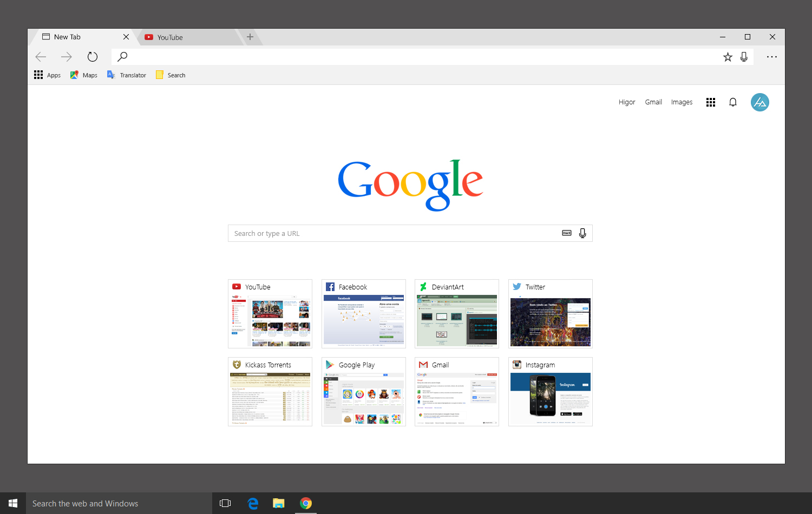Image resolution: width=812 pixels, height=514 pixels.
Task: Open the DeviantArt thumbnail tile
Action: (x=456, y=314)
